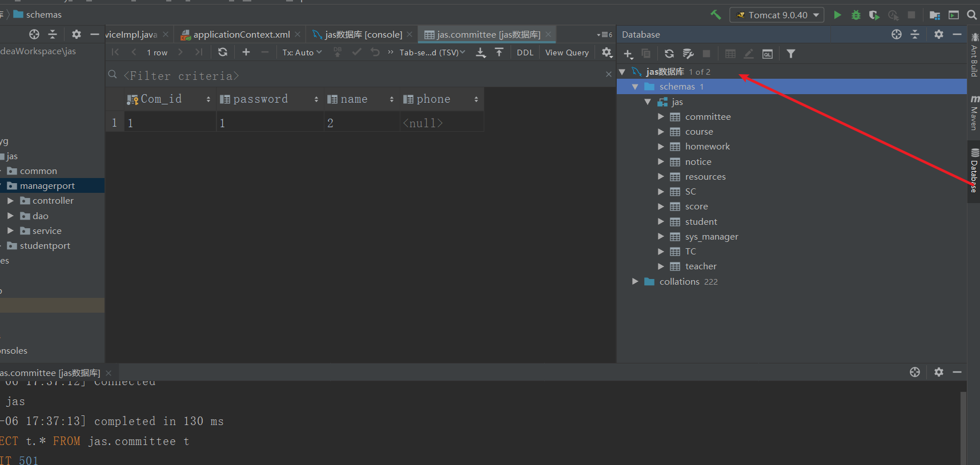Image resolution: width=980 pixels, height=465 pixels.
Task: Select the homework table in tree
Action: tap(707, 147)
